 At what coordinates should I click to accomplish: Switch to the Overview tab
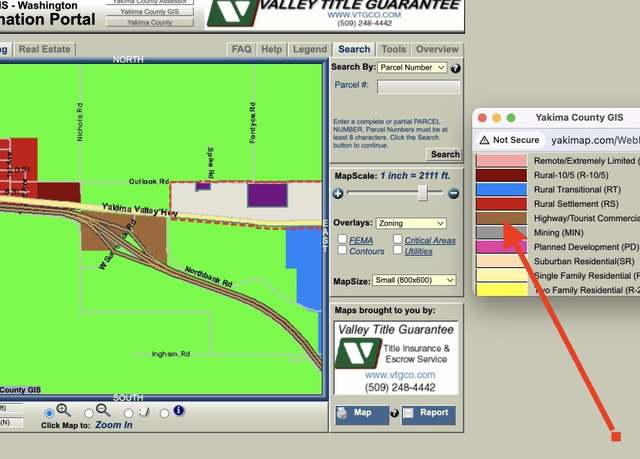click(437, 49)
